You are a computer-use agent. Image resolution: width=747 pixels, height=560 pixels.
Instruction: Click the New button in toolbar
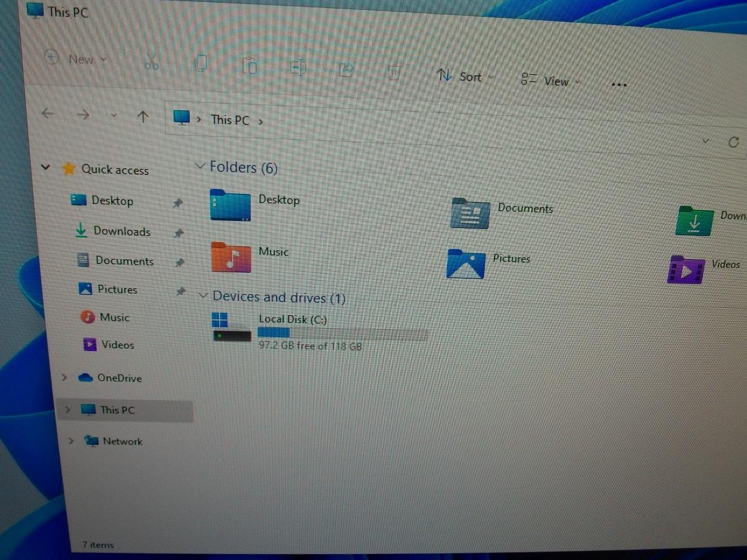pos(75,59)
